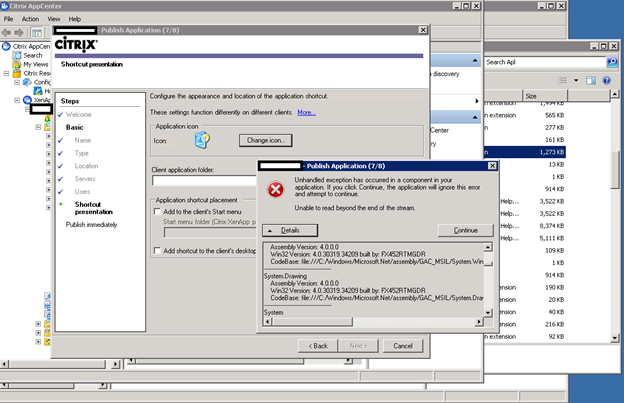Click the horizontal scrollbar thumb in error details
The height and width of the screenshot is (403, 624).
click(x=312, y=321)
